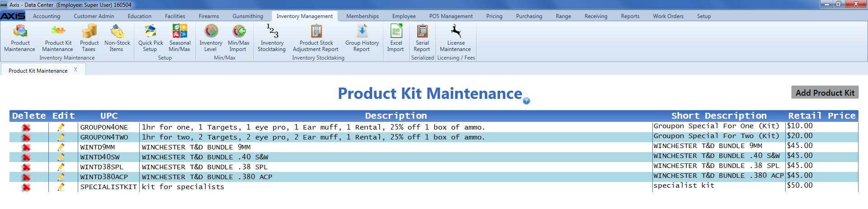Open the Memberships tab

pos(363,16)
